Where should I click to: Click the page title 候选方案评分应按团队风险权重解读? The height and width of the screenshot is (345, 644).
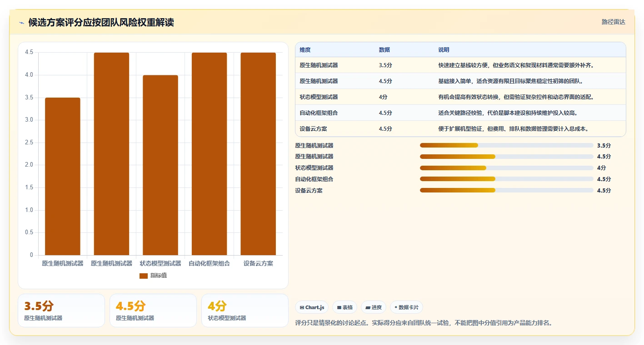click(x=101, y=23)
